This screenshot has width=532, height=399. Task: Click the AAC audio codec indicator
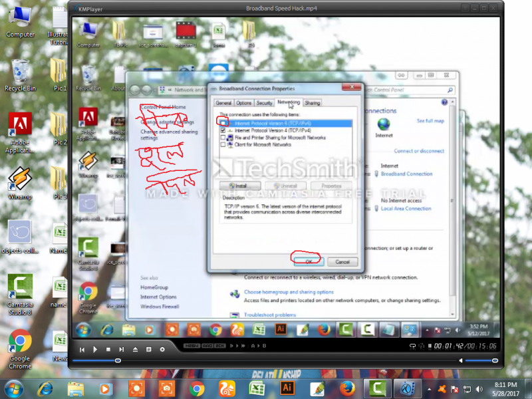pos(207,346)
